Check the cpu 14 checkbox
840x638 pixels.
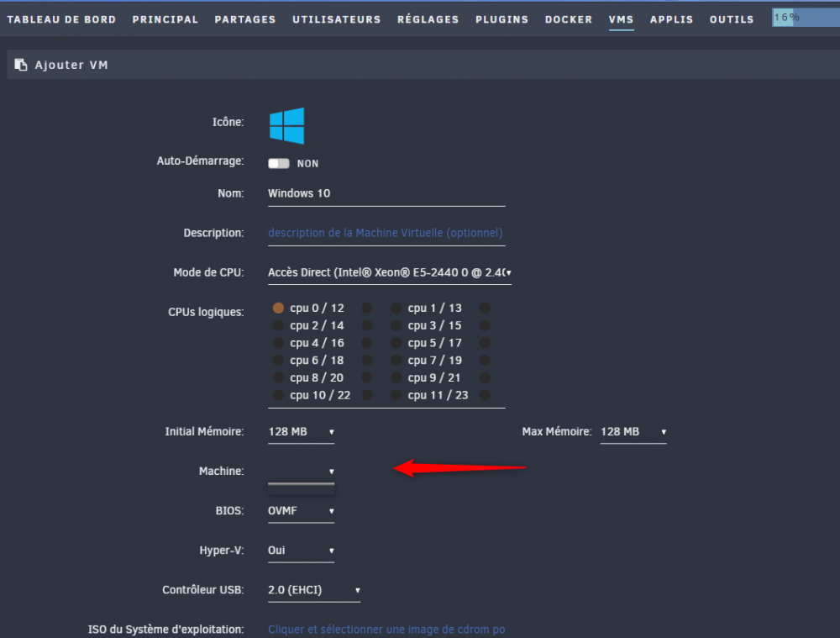tap(367, 325)
